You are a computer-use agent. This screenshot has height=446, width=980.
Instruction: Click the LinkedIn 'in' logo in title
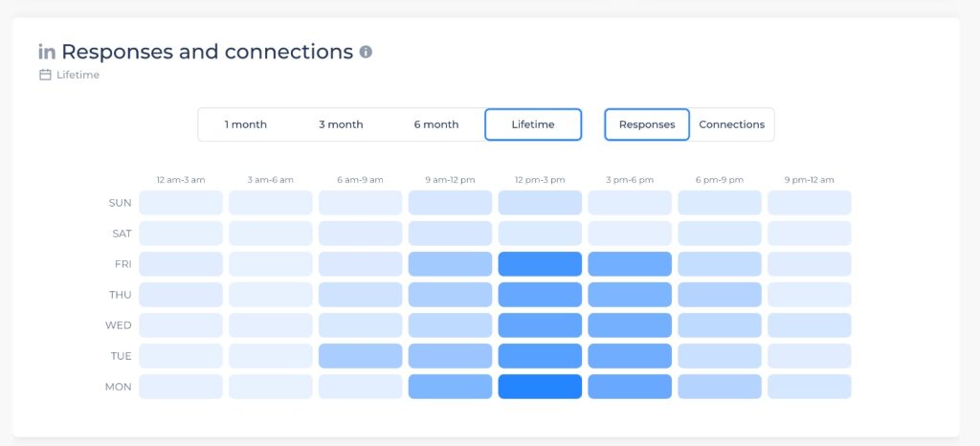[47, 53]
